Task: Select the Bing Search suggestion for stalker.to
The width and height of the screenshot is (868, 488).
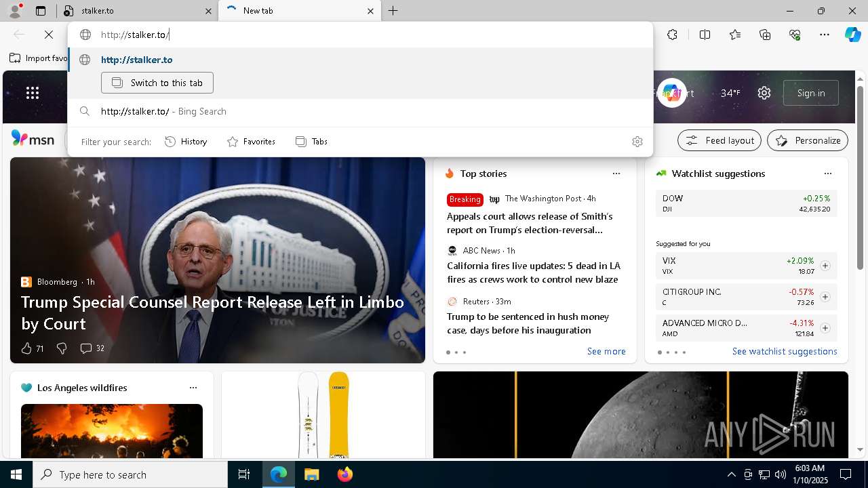Action: 360,111
